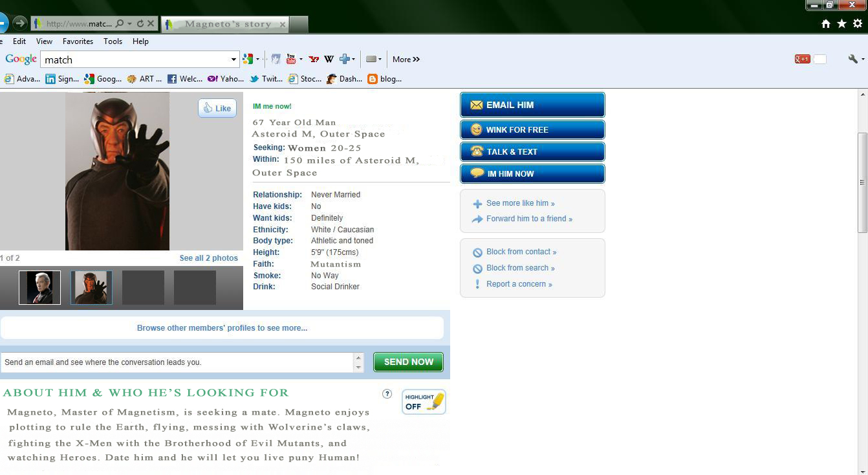The width and height of the screenshot is (868, 475).
Task: Like the profile photo
Action: pyautogui.click(x=217, y=108)
